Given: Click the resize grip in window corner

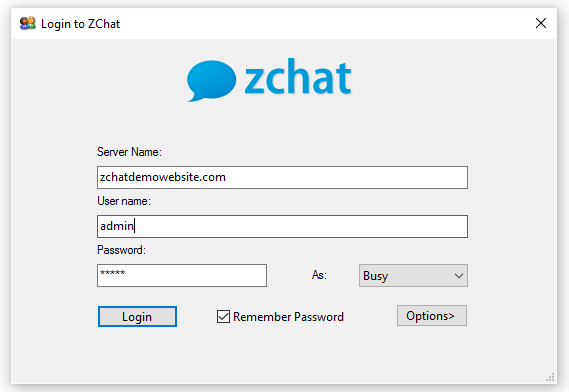Looking at the screenshot, I should pyautogui.click(x=550, y=377).
